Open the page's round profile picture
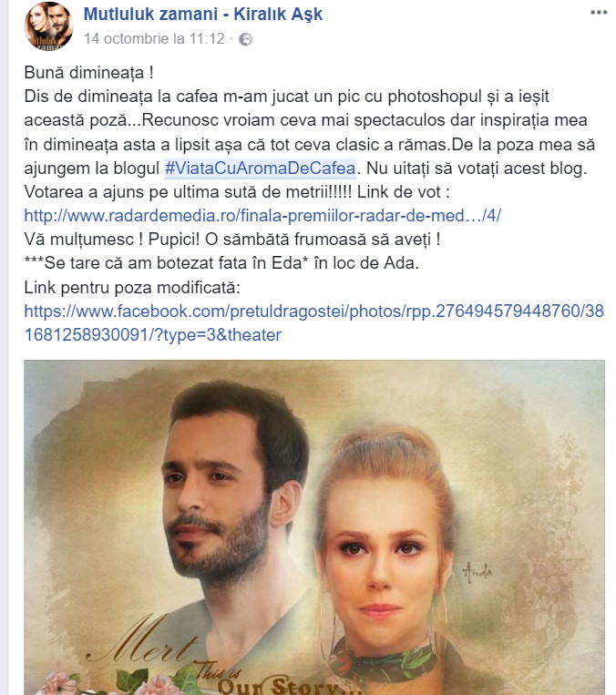 click(48, 26)
